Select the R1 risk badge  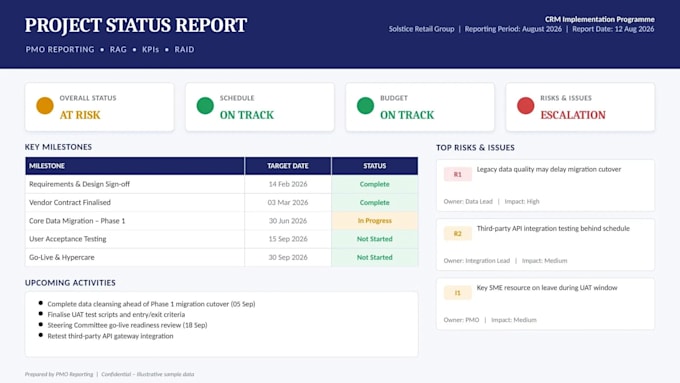[x=458, y=174]
